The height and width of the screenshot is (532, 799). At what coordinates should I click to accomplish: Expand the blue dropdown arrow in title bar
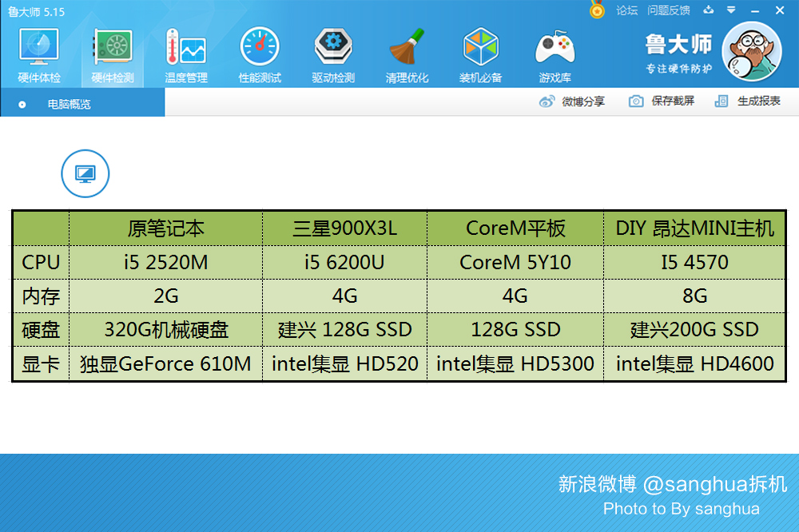[729, 10]
